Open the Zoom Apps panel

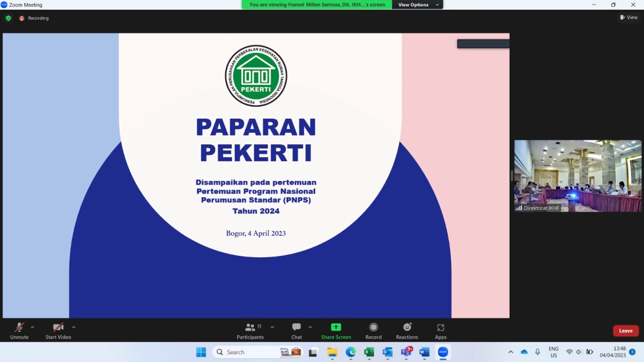(440, 330)
